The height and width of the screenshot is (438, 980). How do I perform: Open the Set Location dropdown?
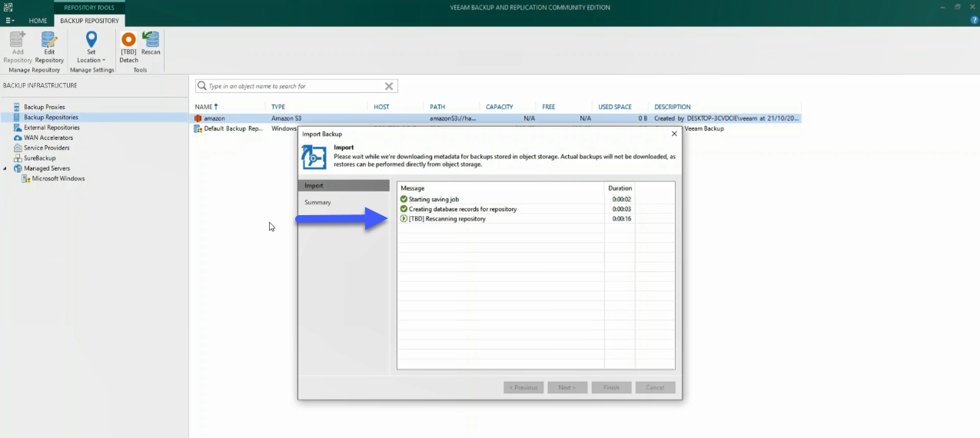click(x=91, y=47)
